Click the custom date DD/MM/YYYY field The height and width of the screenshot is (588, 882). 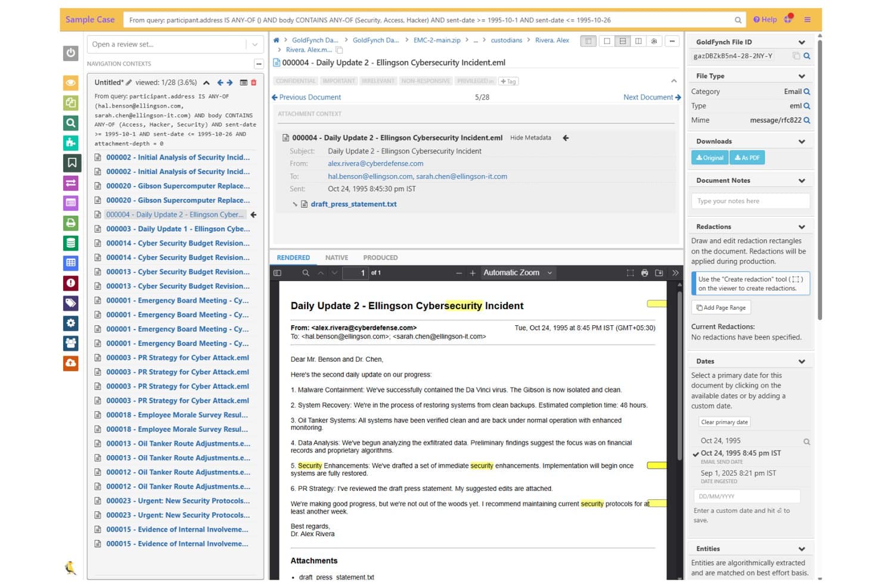(x=747, y=496)
